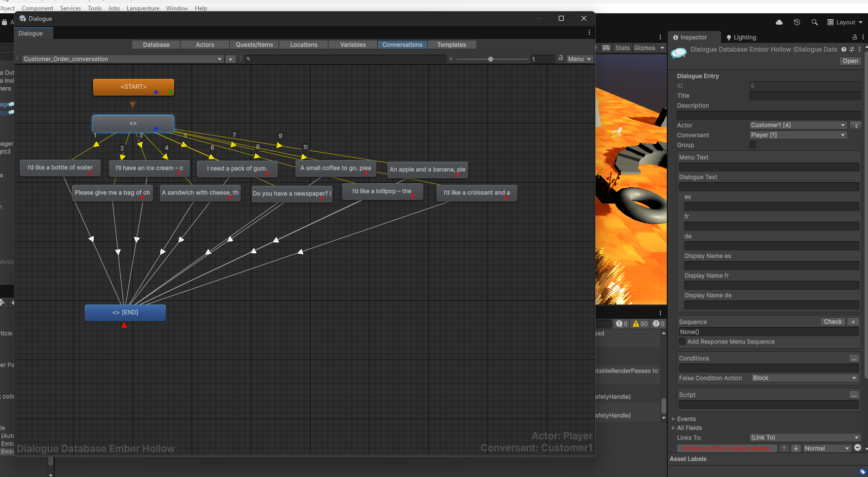Click the lock icon beside zoom value
868x477 pixels.
pyautogui.click(x=561, y=58)
